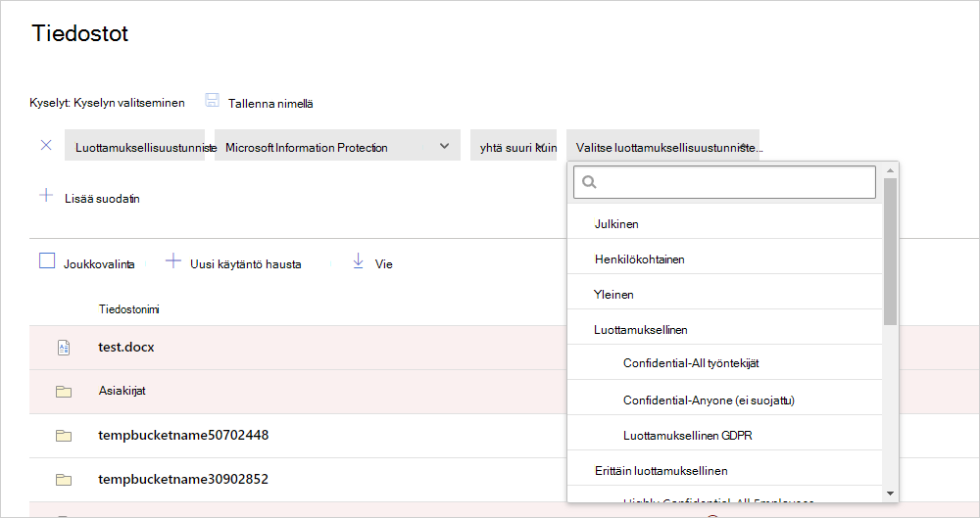The image size is (980, 518).
Task: Open the Asiakirjat folder
Action: pyautogui.click(x=122, y=391)
